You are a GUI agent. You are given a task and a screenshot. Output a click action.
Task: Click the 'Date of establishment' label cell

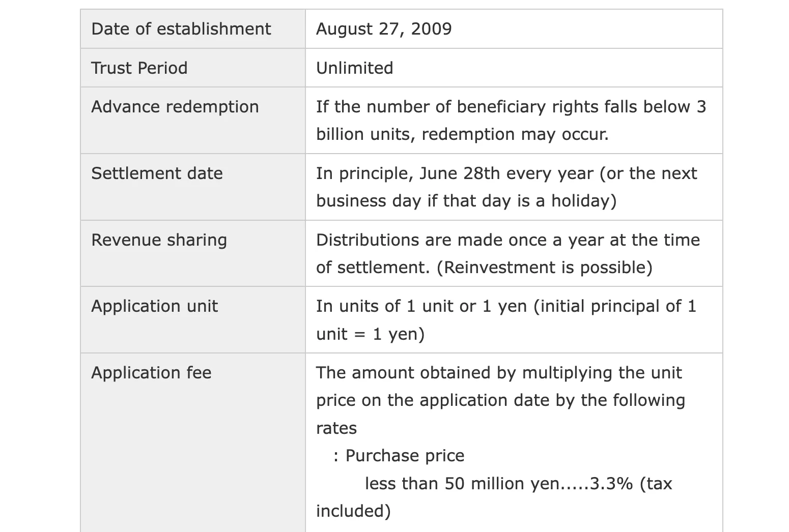(x=192, y=29)
